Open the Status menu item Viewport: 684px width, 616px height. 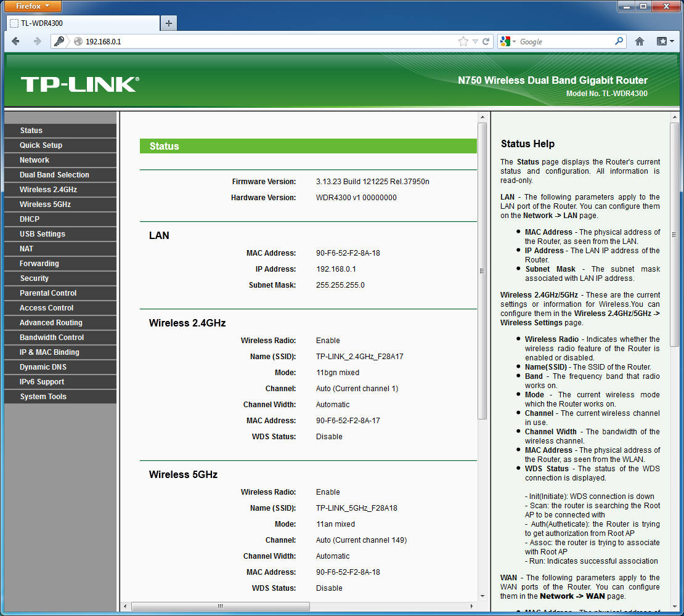click(60, 131)
